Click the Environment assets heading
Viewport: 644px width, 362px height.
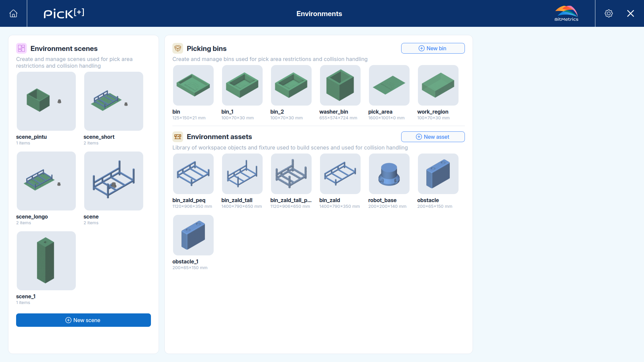pos(219,137)
